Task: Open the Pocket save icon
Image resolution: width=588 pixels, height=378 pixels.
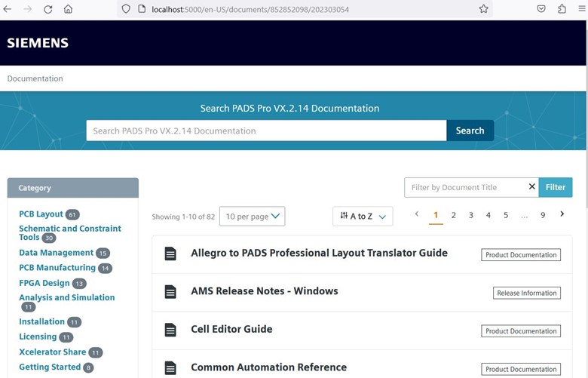Action: click(541, 8)
